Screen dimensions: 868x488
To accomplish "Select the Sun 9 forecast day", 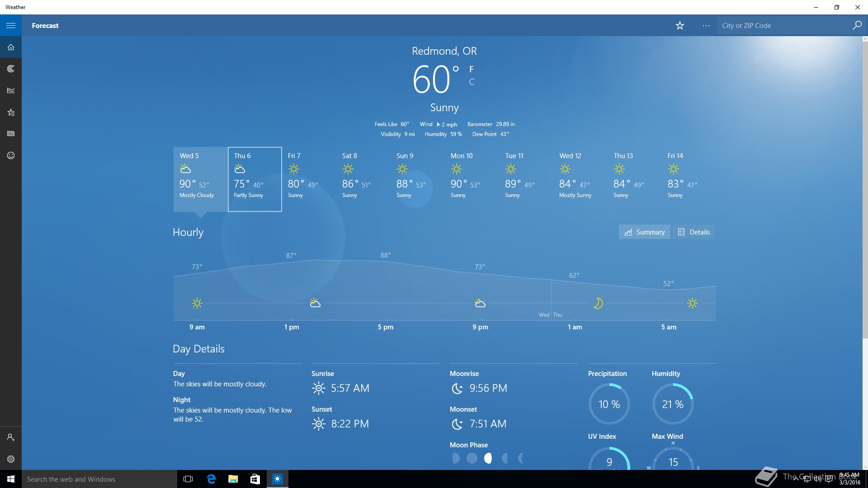I will pyautogui.click(x=417, y=179).
